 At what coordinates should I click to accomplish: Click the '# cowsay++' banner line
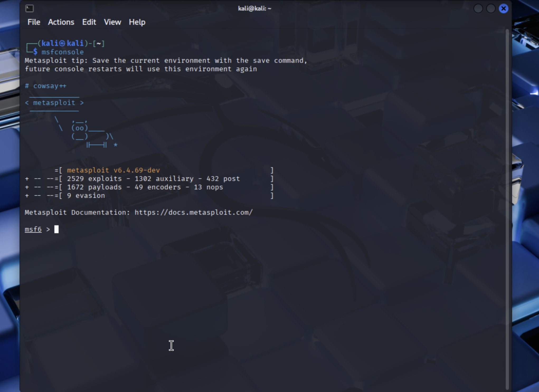click(x=45, y=86)
